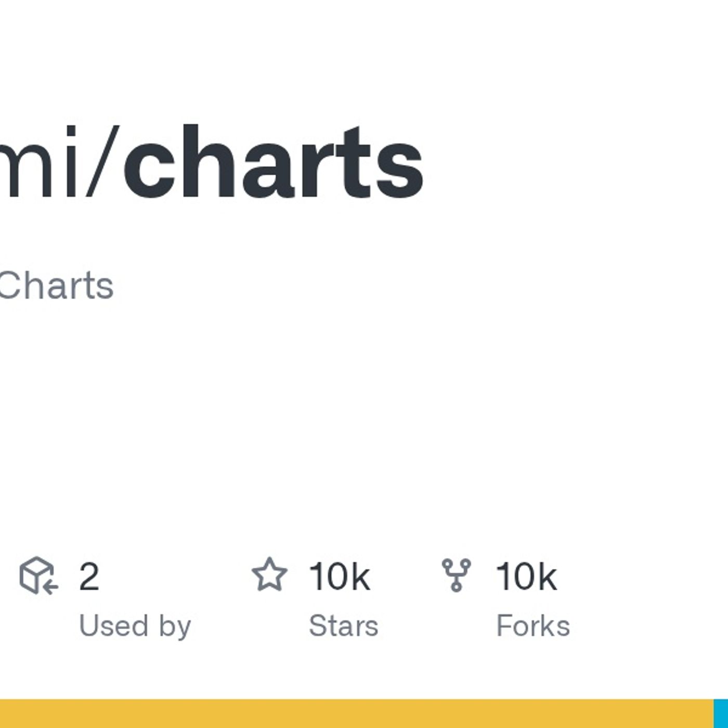Image resolution: width=728 pixels, height=728 pixels.
Task: Click the gray "Charts" description text
Action: pyautogui.click(x=56, y=285)
